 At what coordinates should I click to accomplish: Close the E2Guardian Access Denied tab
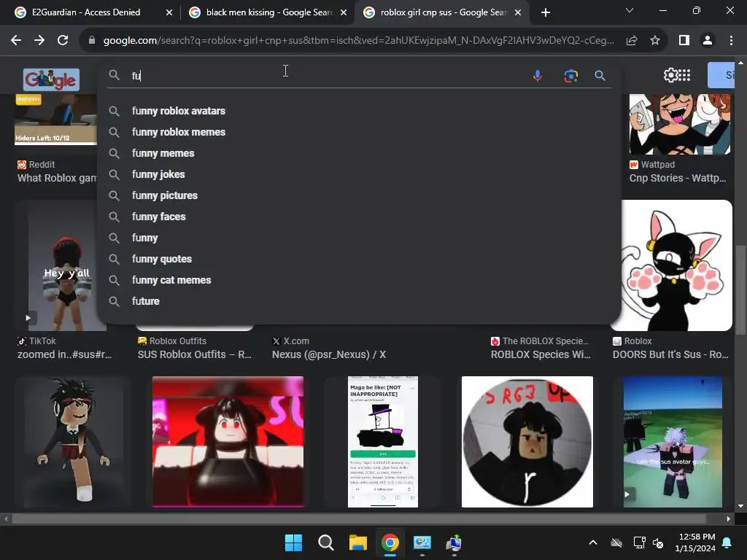169,12
